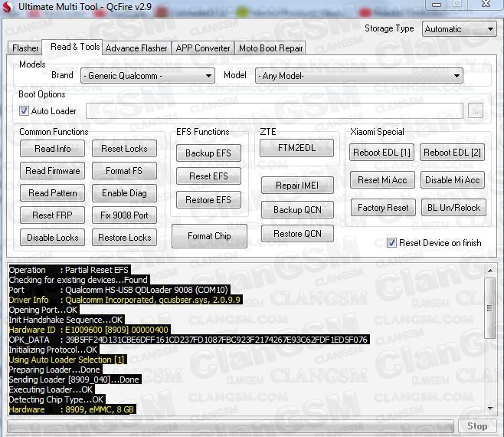This screenshot has width=504, height=437.
Task: Toggle the Auto Loader checkbox
Action: 24,111
